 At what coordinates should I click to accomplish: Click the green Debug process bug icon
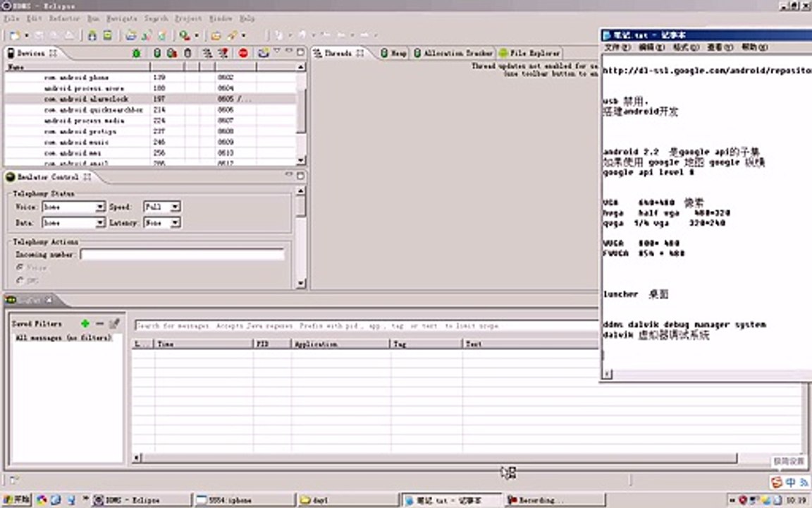[x=136, y=53]
